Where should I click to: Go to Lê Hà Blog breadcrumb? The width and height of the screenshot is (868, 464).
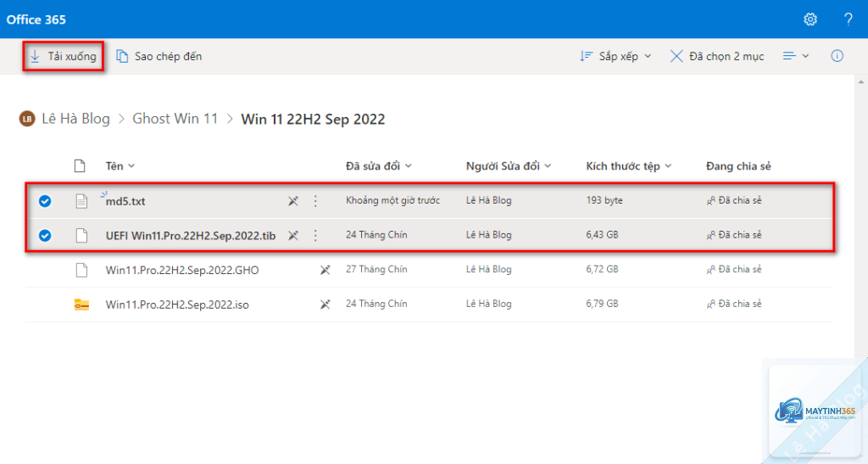click(75, 119)
